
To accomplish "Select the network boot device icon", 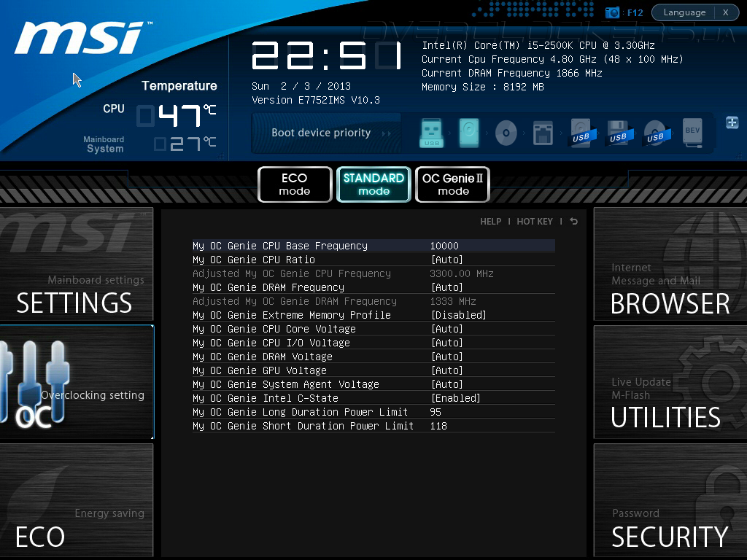I will point(543,133).
